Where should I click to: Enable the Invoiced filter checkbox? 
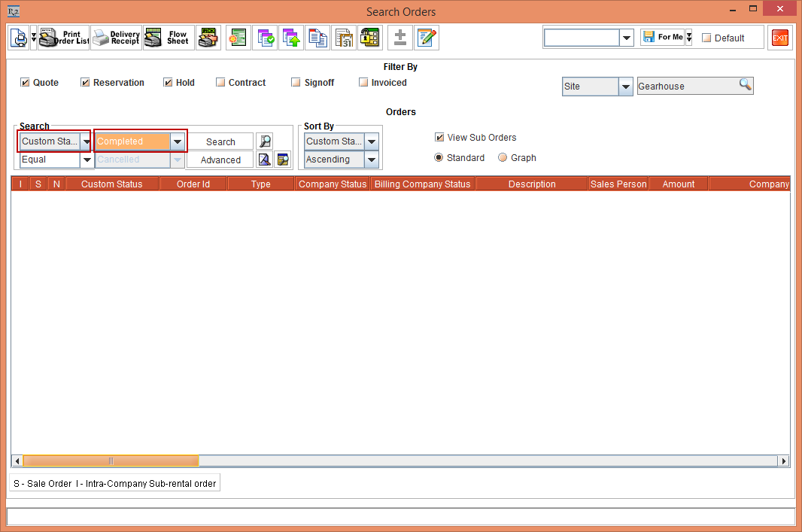(363, 83)
